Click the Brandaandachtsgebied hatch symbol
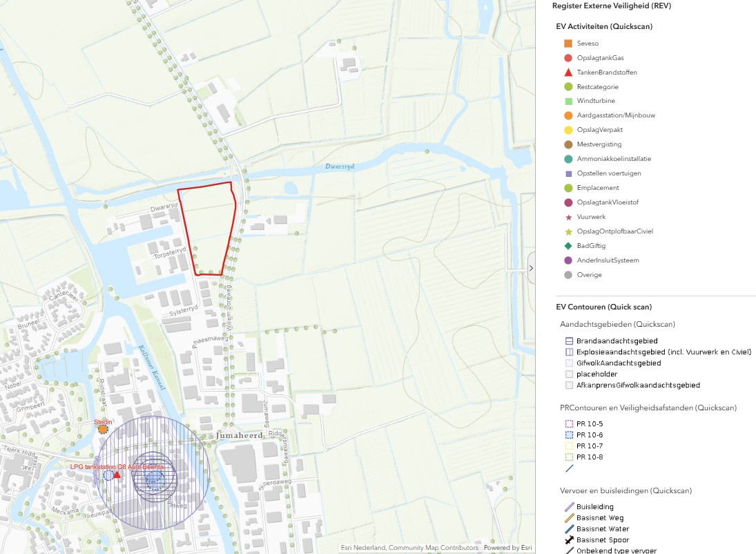This screenshot has height=554, width=756. [569, 341]
